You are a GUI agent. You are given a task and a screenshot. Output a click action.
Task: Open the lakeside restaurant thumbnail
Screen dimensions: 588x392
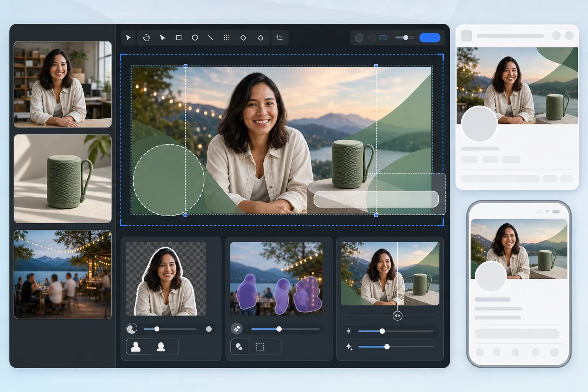pyautogui.click(x=63, y=274)
